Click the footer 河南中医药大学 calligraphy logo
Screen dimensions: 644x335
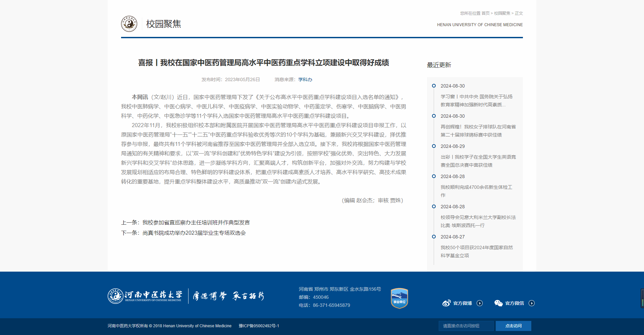(145, 296)
